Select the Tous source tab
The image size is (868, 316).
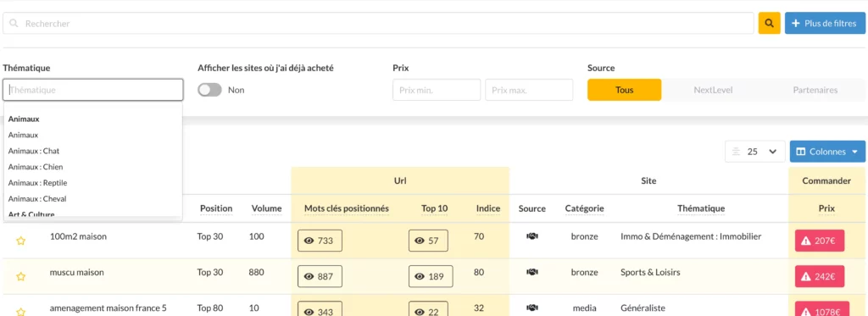pyautogui.click(x=625, y=90)
